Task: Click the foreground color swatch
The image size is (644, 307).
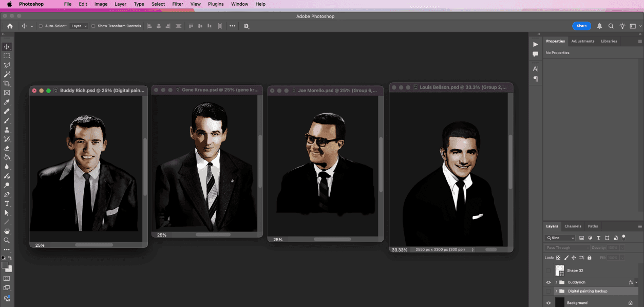Action: 5,265
